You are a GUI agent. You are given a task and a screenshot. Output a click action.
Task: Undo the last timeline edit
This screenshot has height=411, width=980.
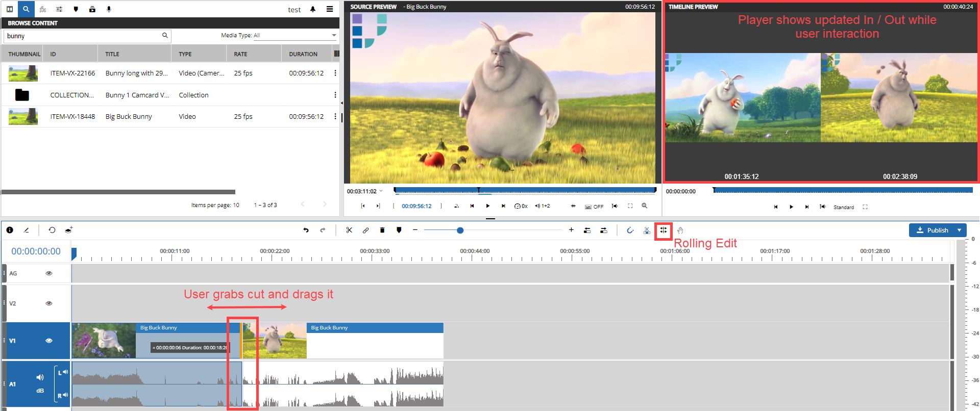point(306,230)
